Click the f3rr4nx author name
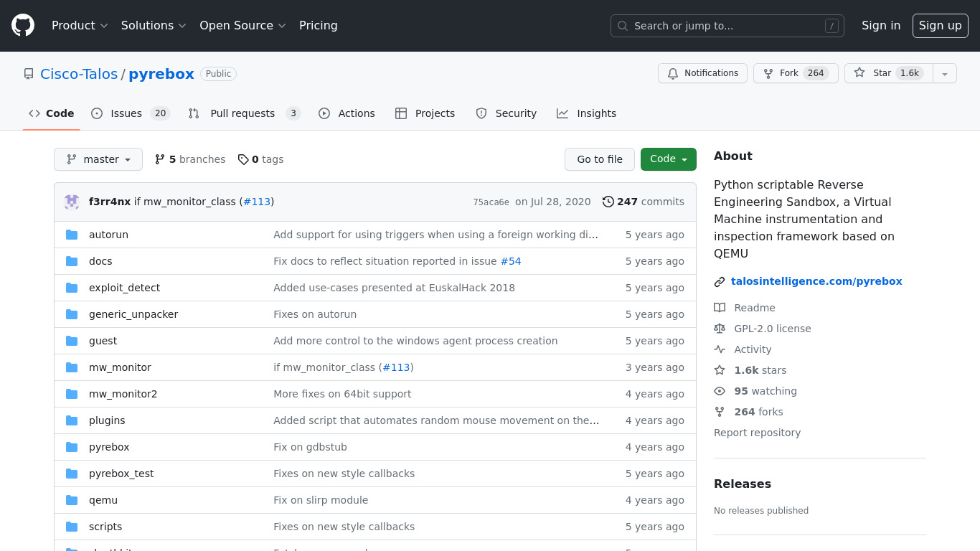Image resolution: width=980 pixels, height=551 pixels. click(x=110, y=202)
